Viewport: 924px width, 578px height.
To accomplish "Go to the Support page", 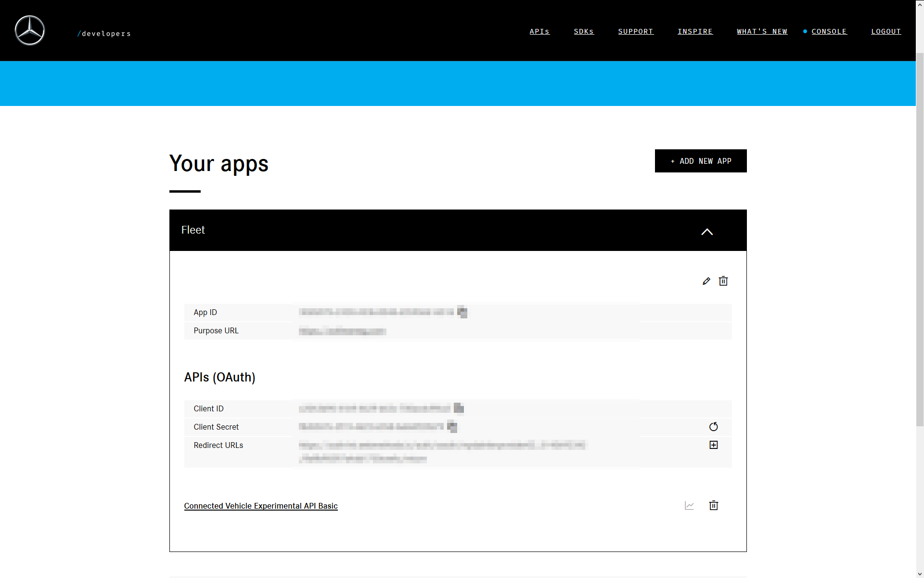I will 636,31.
